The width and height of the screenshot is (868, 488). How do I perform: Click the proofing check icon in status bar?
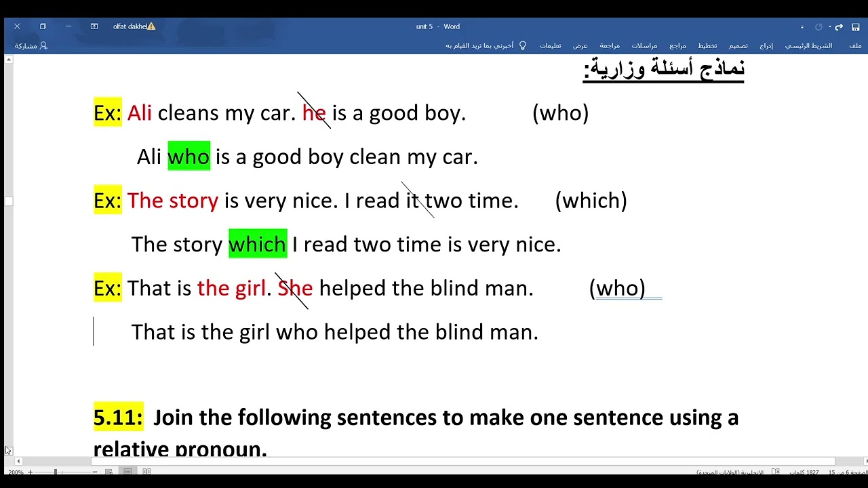point(776,472)
